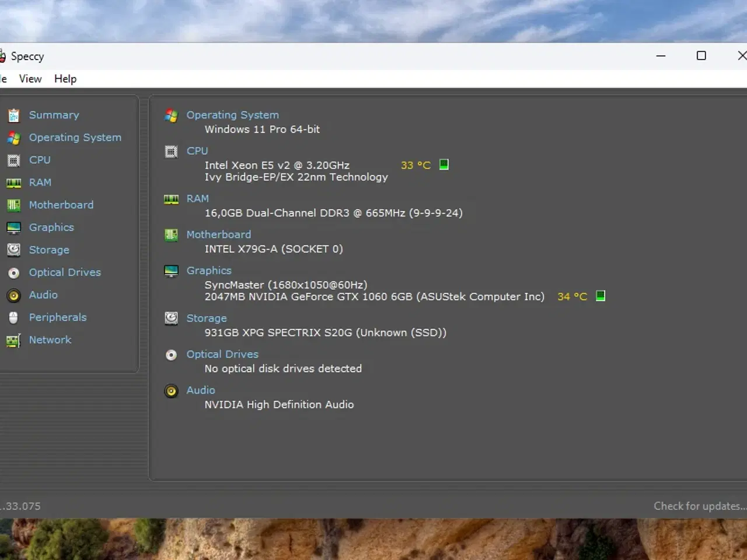
Task: Click No optical disk drives detected text
Action: [x=283, y=369]
